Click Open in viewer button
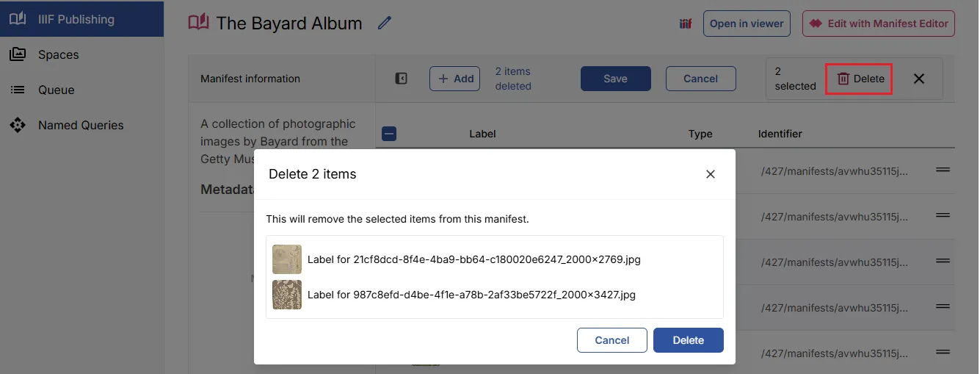This screenshot has height=374, width=980. tap(747, 24)
